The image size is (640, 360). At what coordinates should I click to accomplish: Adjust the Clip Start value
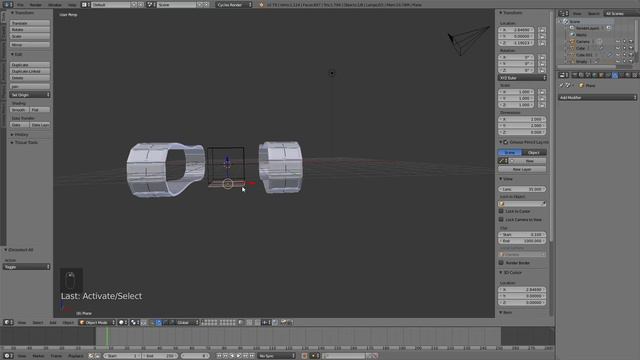[x=522, y=235]
